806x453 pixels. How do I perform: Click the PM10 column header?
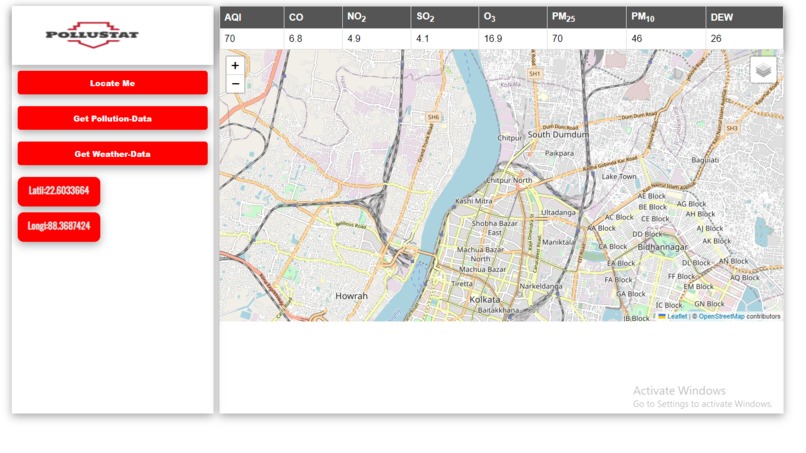(x=666, y=17)
